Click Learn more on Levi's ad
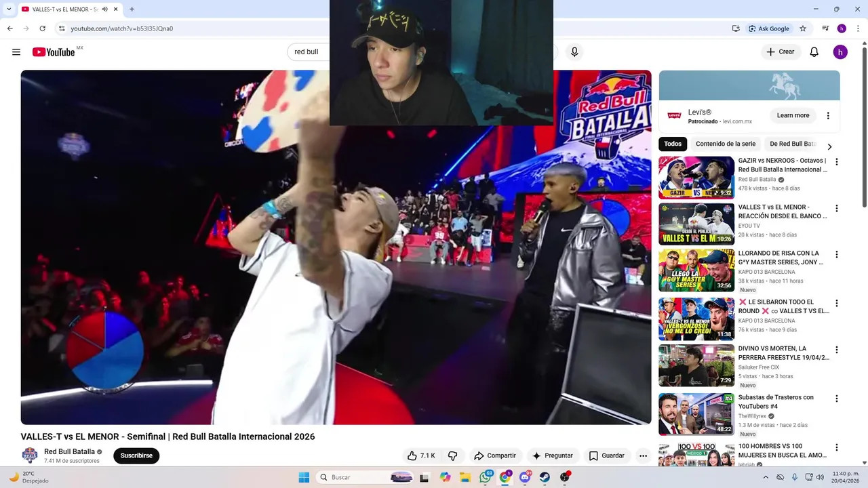 pyautogui.click(x=793, y=115)
